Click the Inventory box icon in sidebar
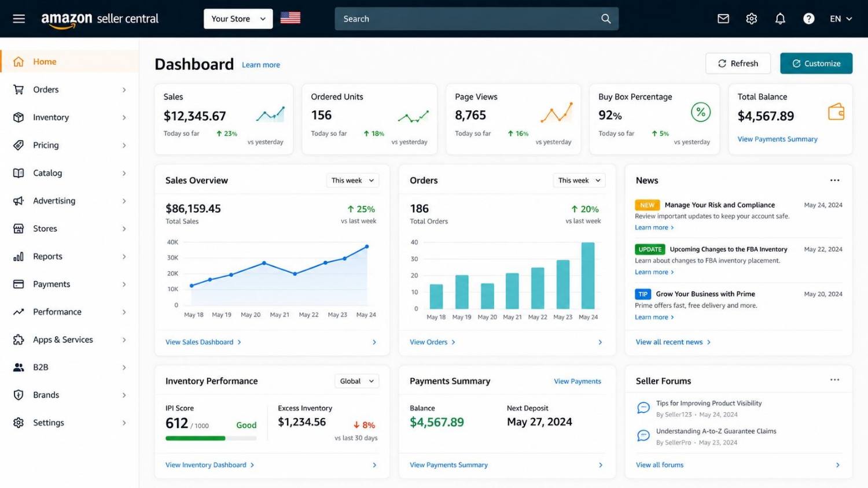This screenshot has height=488, width=868. (x=19, y=117)
